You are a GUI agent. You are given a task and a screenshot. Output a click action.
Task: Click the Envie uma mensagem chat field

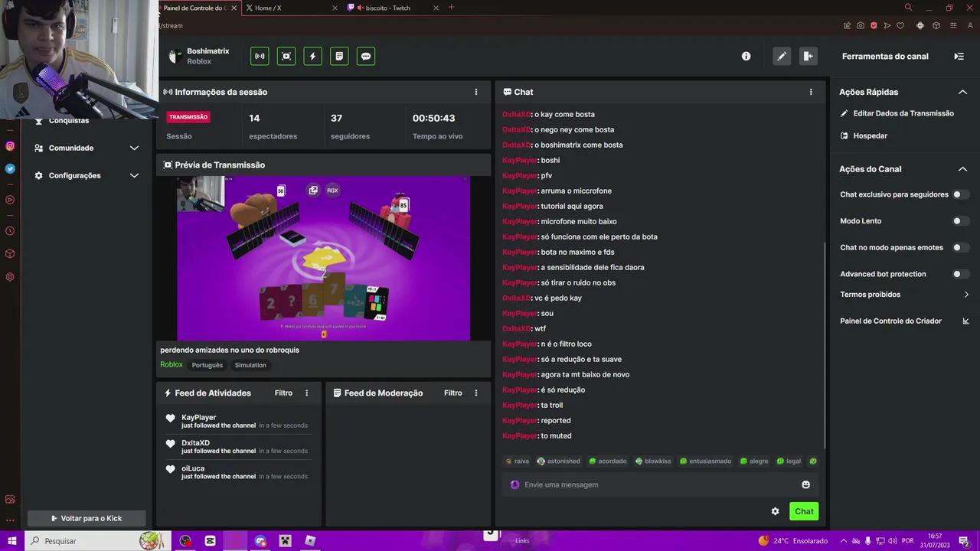click(651, 484)
